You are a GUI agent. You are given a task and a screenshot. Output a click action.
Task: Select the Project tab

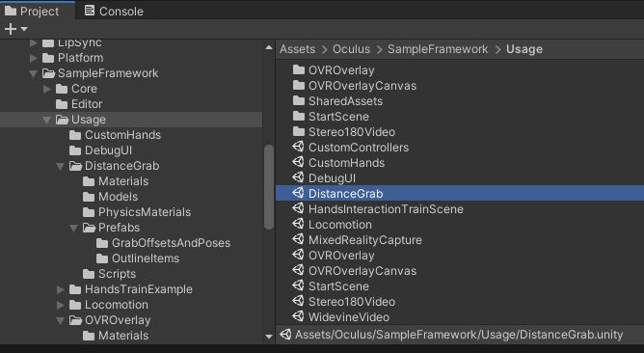pos(32,12)
